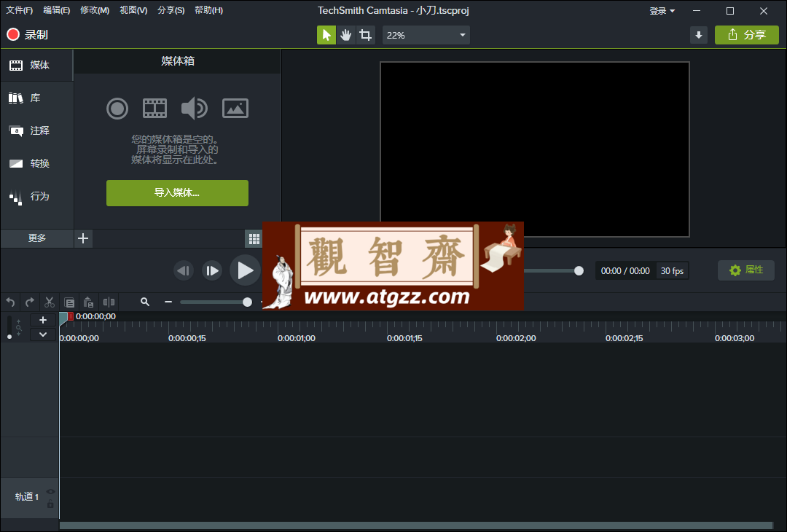Click the plus button beside 更多
Screen dimensions: 787x532
83,238
